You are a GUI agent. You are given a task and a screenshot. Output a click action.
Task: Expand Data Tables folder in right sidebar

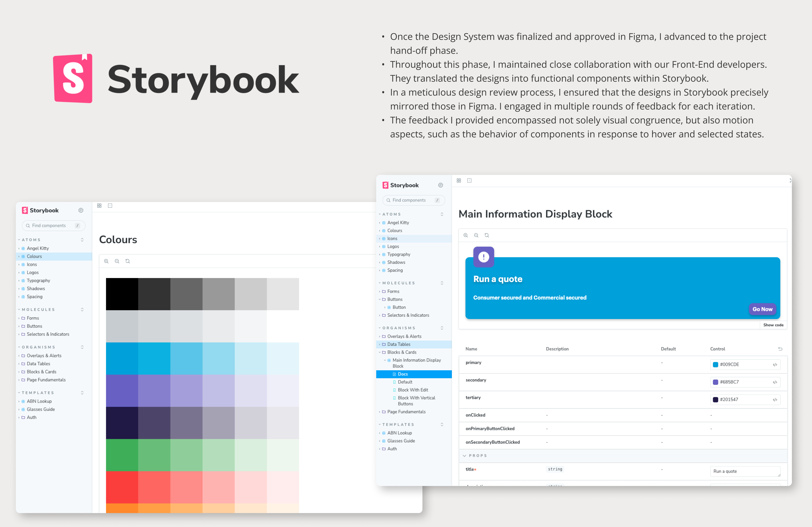click(398, 344)
